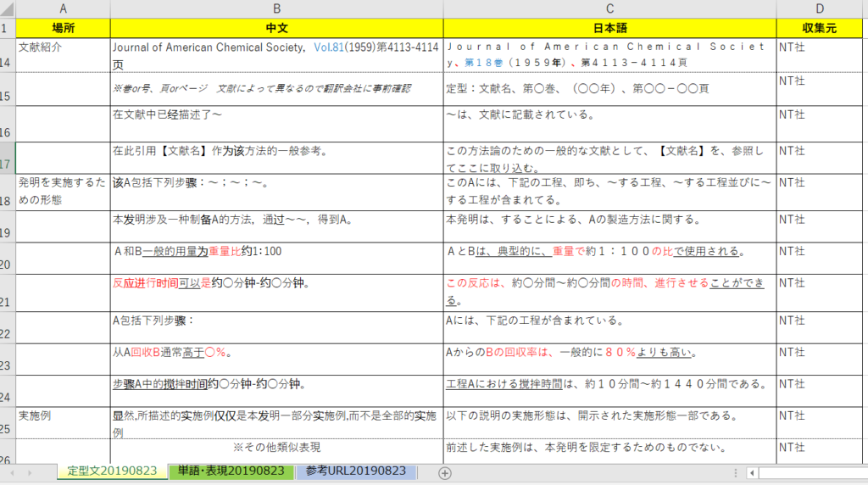Screen dimensions: 868x485
Task: Click the 場所 header cell
Action: tap(63, 28)
